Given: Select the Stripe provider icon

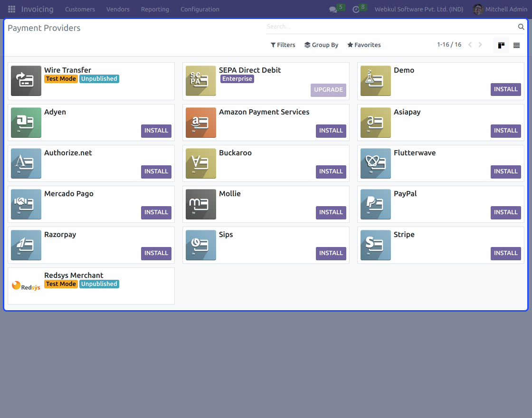Looking at the screenshot, I should click(376, 245).
